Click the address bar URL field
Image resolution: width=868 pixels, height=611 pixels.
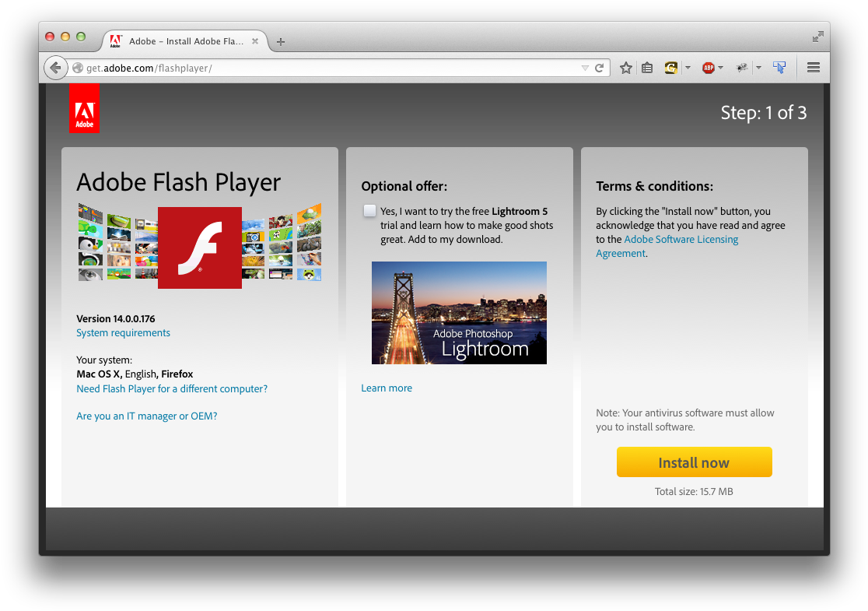327,68
